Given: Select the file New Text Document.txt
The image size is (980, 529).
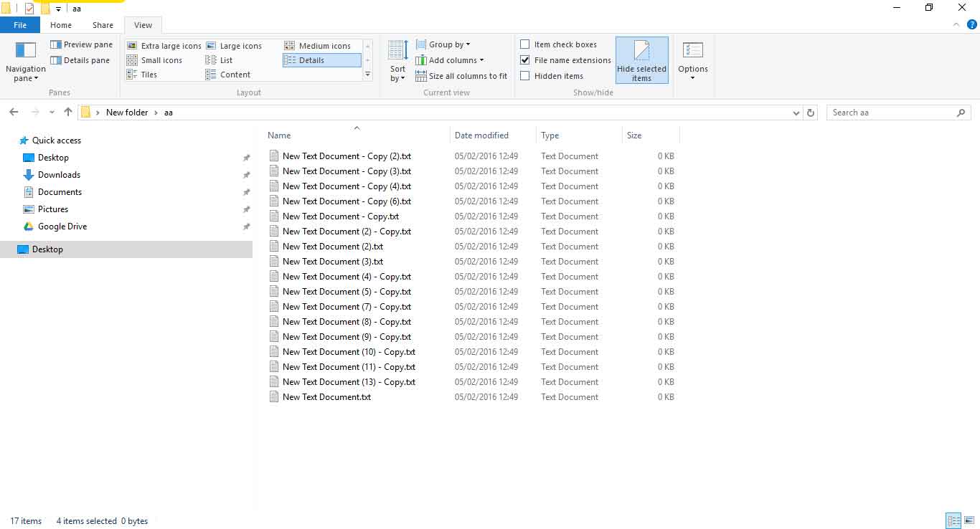Looking at the screenshot, I should point(326,397).
